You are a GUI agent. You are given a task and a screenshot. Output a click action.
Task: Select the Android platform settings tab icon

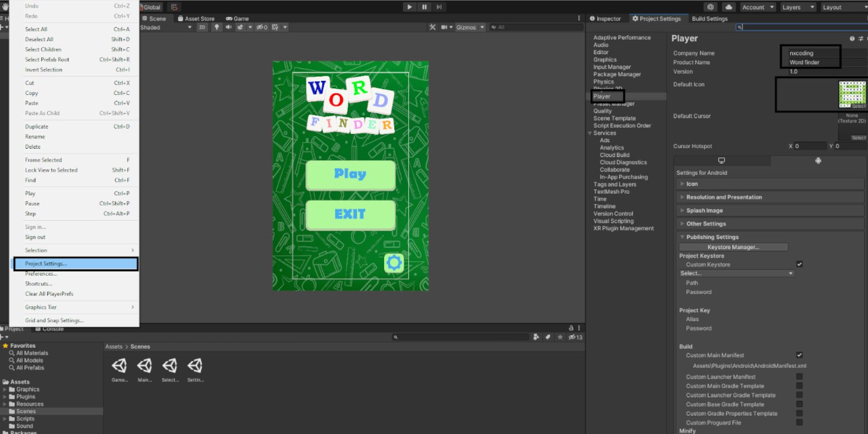pyautogui.click(x=818, y=161)
